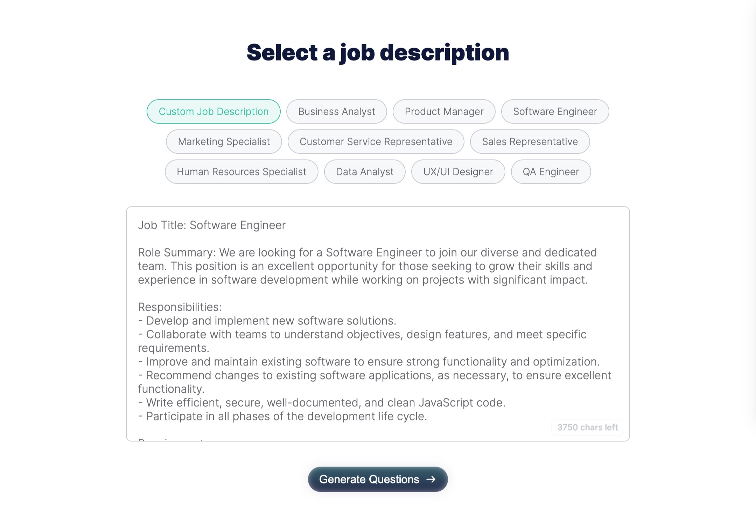Choose the Business Analyst job option
This screenshot has width=756, height=532.
click(336, 111)
